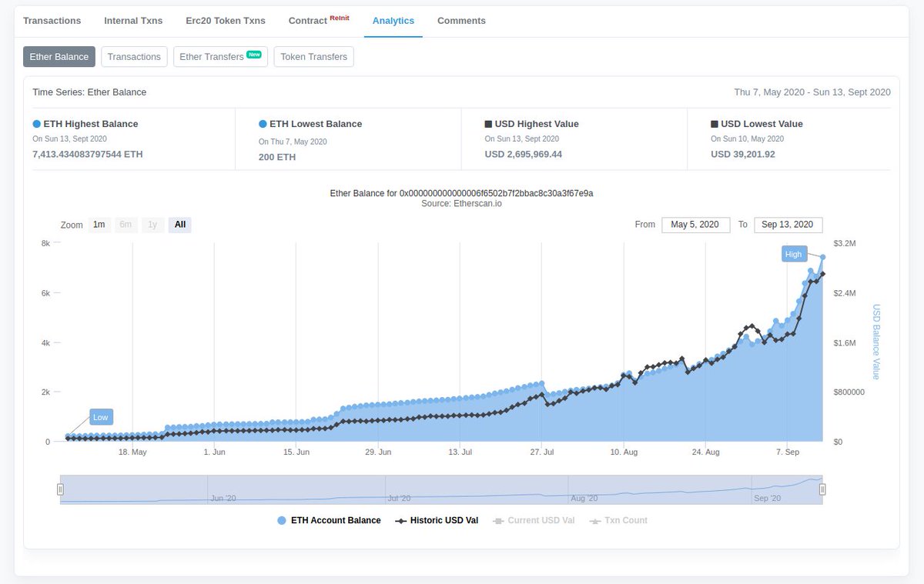Viewport: 924px width, 584px height.
Task: Click the USD 39,201.92 value
Action: pos(743,154)
